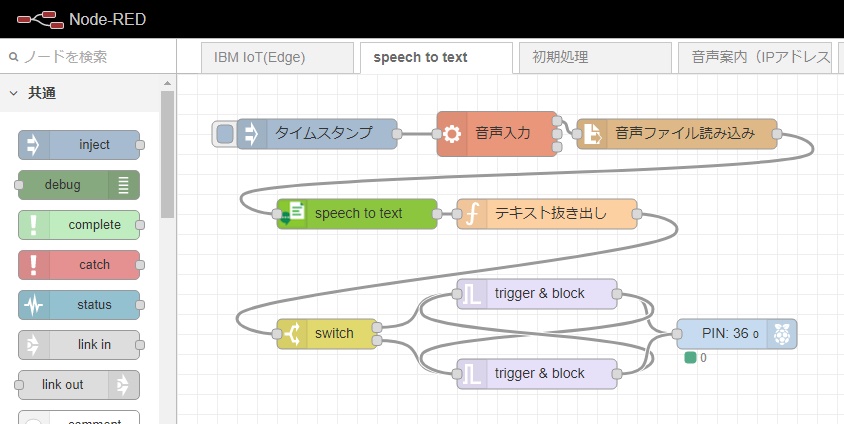844x424 pixels.
Task: Click the Raspberry Pi icon on PIN: 36 node
Action: pos(782,334)
